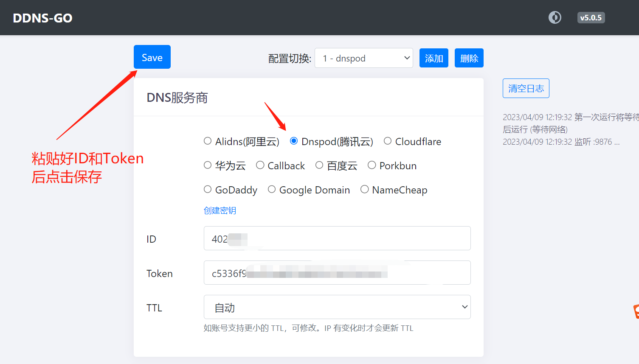
Task: Select the GoDaddy radio option
Action: coord(208,189)
